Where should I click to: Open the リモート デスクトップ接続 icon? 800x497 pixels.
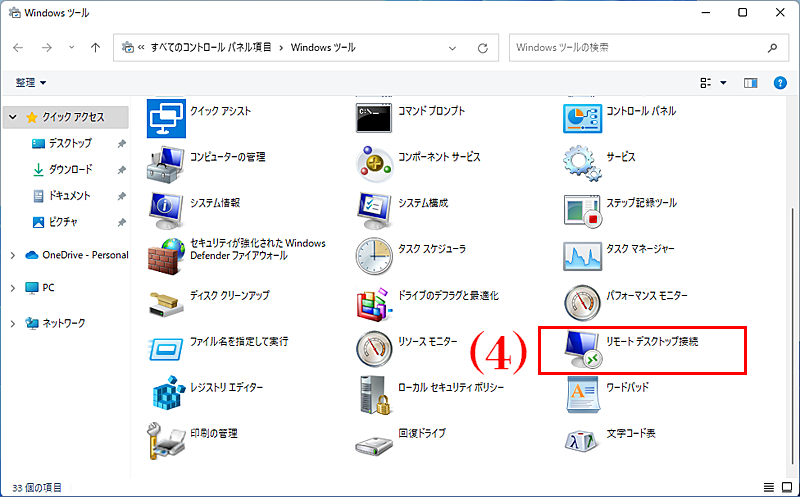(583, 349)
